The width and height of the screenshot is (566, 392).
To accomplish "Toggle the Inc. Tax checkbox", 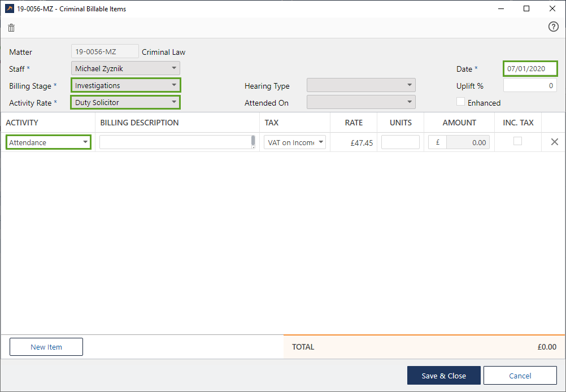I will (517, 142).
